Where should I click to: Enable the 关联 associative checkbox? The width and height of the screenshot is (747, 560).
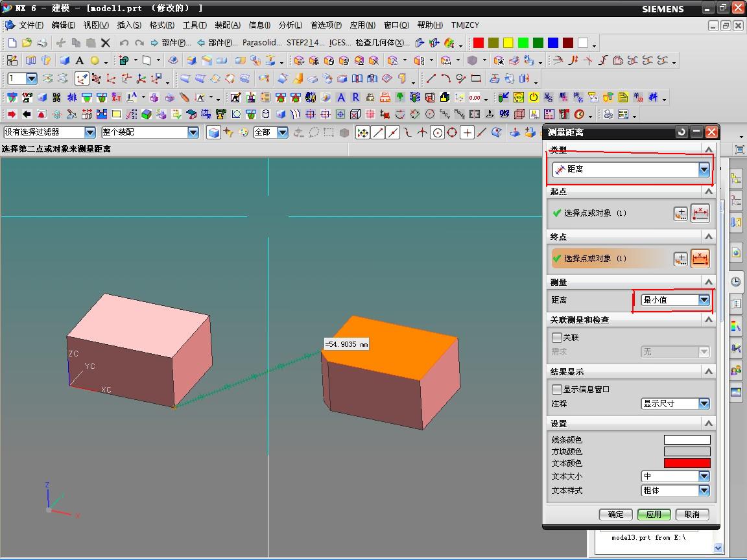557,338
